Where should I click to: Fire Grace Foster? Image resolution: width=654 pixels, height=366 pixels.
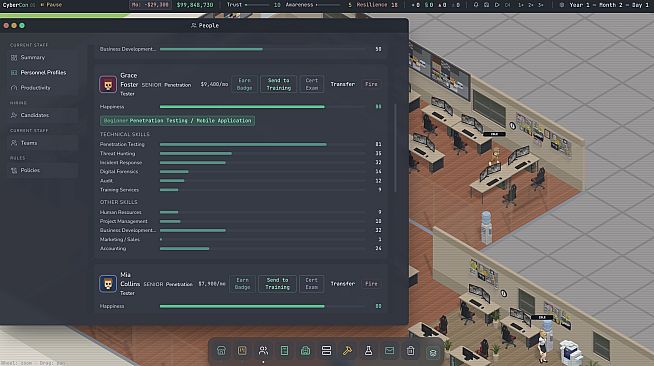[x=371, y=84]
